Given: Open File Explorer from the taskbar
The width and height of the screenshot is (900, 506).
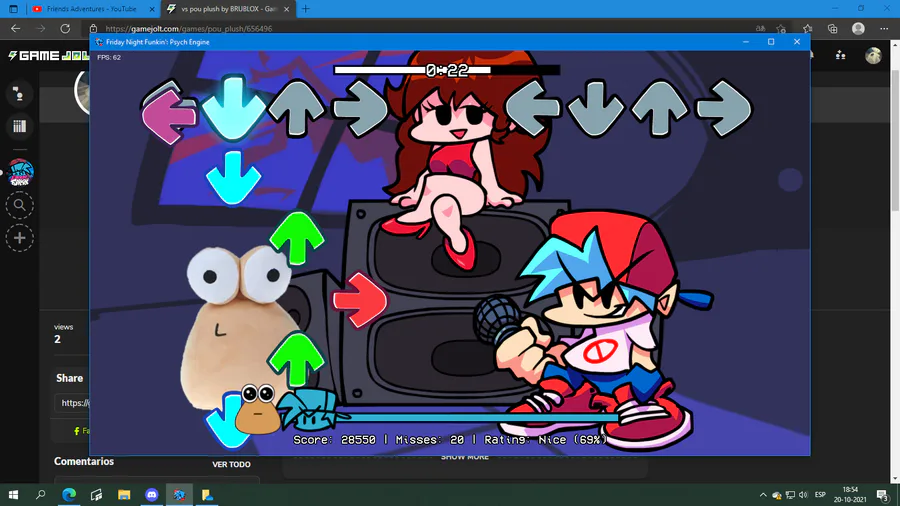Looking at the screenshot, I should 124,495.
